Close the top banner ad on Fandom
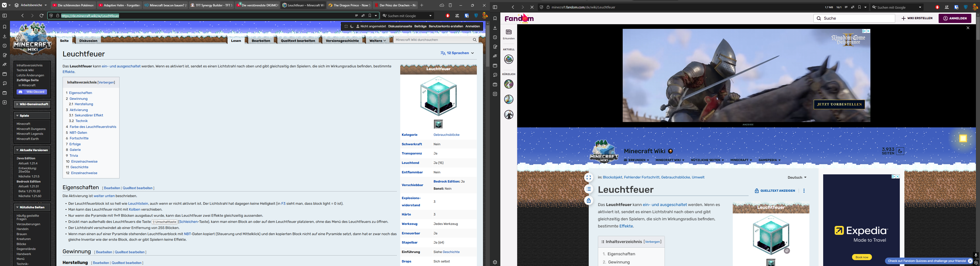Screen dimensions: 980x266 click(x=968, y=28)
